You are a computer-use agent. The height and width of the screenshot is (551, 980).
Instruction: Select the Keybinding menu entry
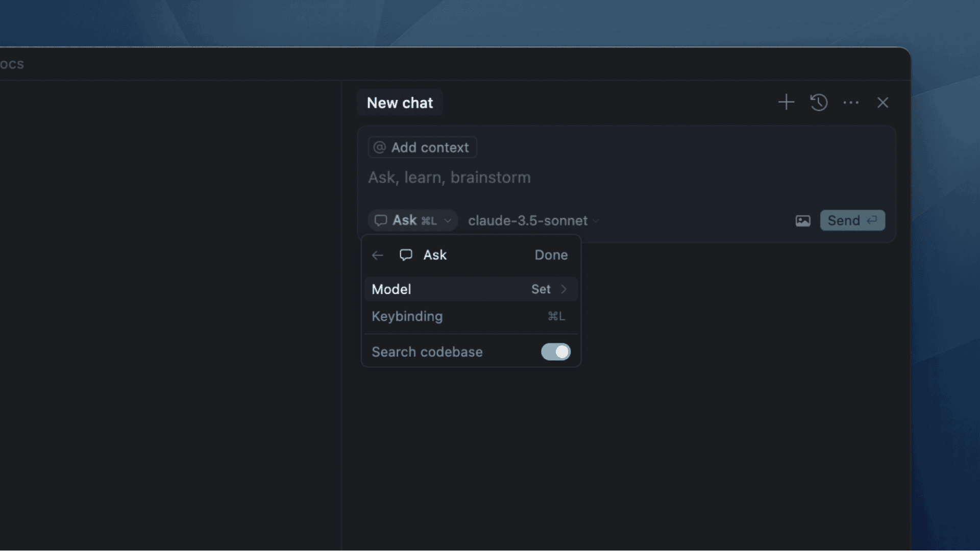(x=407, y=316)
